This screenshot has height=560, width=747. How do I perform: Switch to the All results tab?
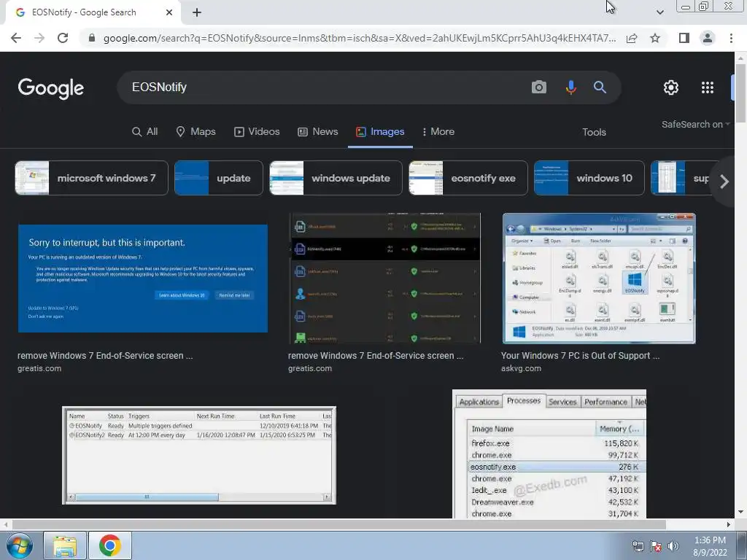pyautogui.click(x=145, y=132)
